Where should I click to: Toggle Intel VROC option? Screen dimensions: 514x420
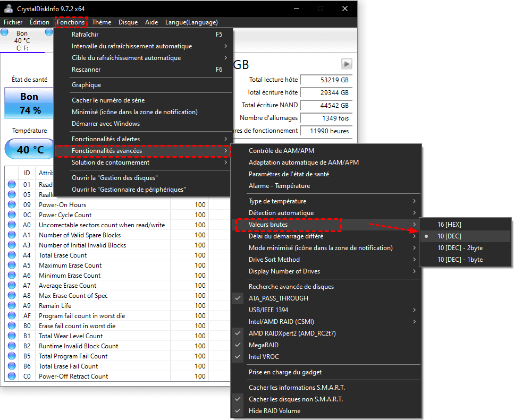click(x=326, y=357)
